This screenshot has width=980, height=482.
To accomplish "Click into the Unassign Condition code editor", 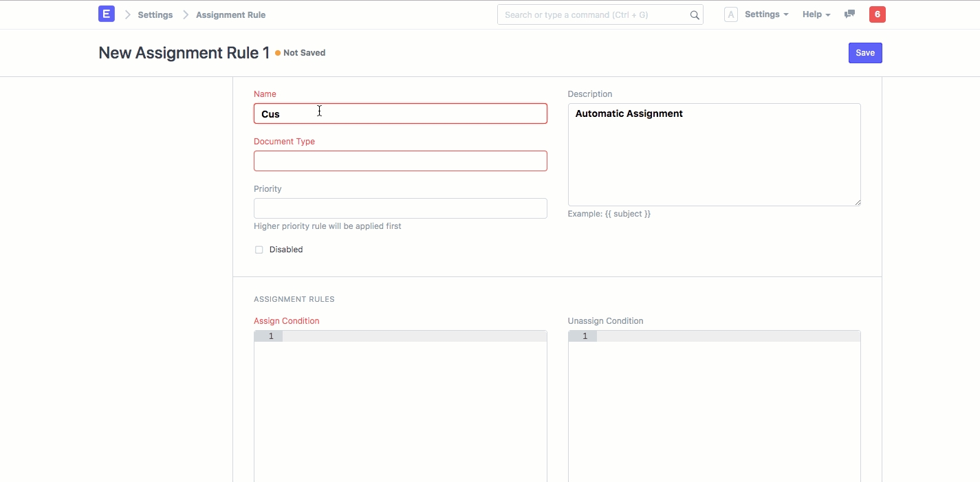I will click(x=714, y=406).
